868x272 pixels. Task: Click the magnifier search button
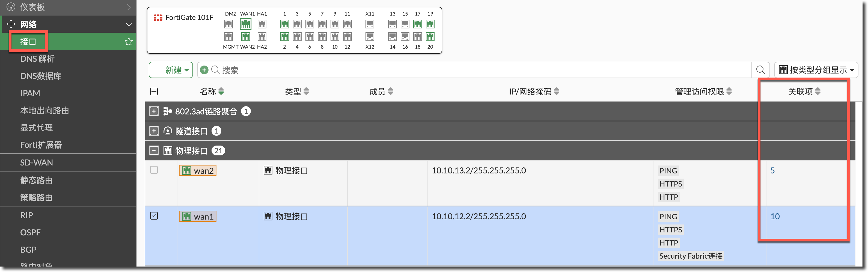[760, 70]
